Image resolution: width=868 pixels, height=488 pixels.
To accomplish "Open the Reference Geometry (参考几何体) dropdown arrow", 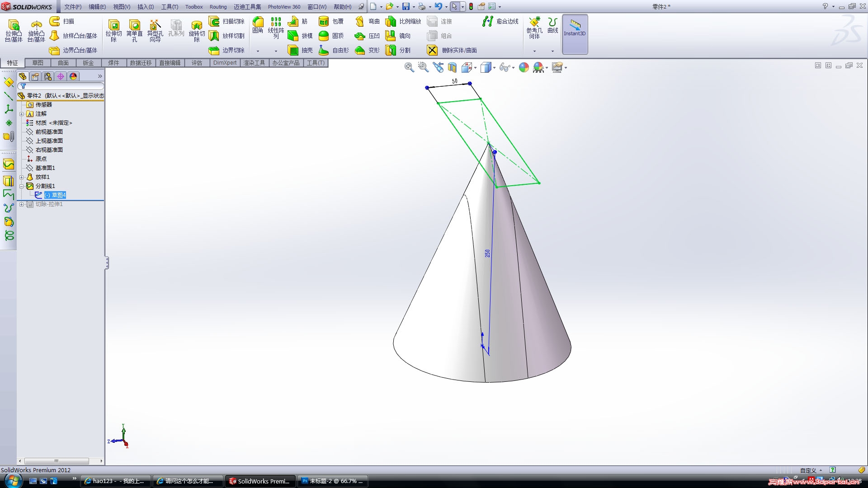I will (x=534, y=51).
